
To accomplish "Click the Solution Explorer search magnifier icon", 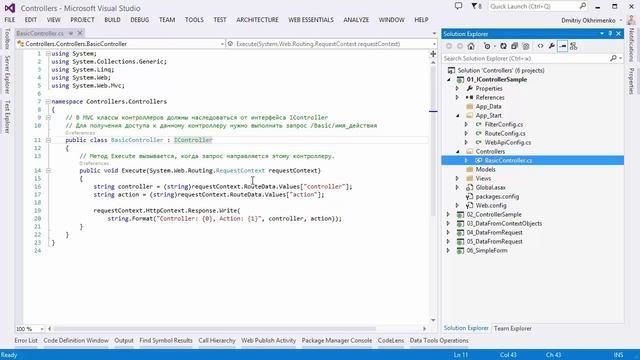I will (613, 58).
